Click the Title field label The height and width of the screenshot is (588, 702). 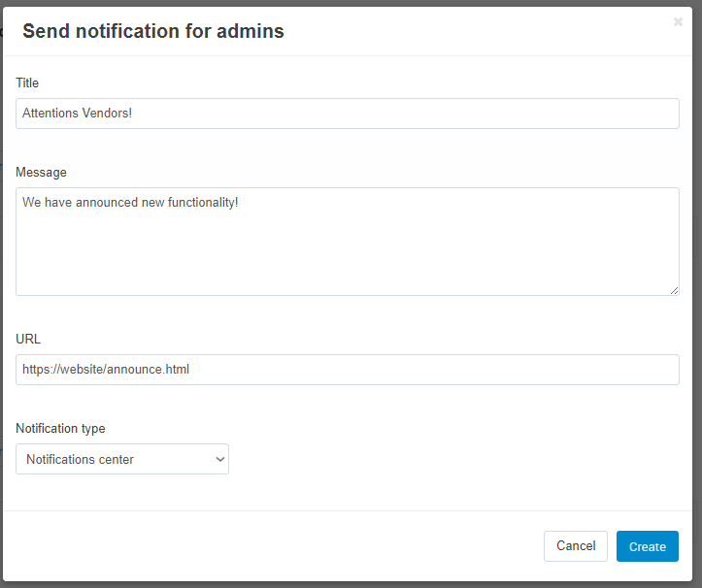pyautogui.click(x=27, y=82)
